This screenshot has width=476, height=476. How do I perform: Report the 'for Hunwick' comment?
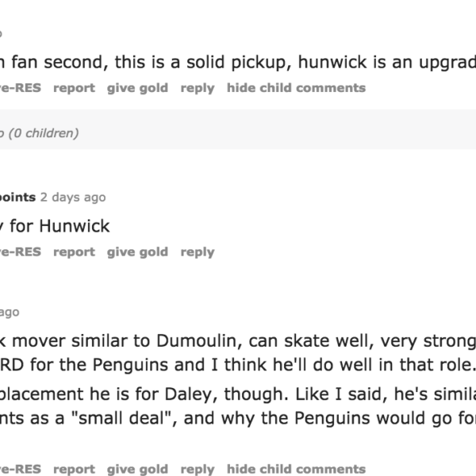point(74,252)
